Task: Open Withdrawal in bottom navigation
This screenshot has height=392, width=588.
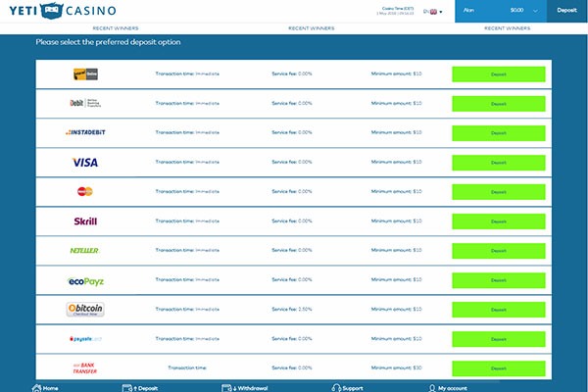Action: coord(244,388)
